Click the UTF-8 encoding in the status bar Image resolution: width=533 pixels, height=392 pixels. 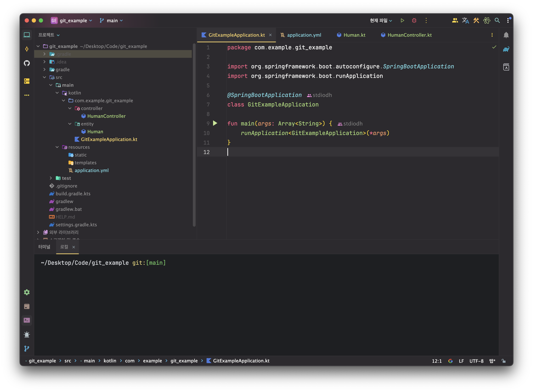coord(476,361)
